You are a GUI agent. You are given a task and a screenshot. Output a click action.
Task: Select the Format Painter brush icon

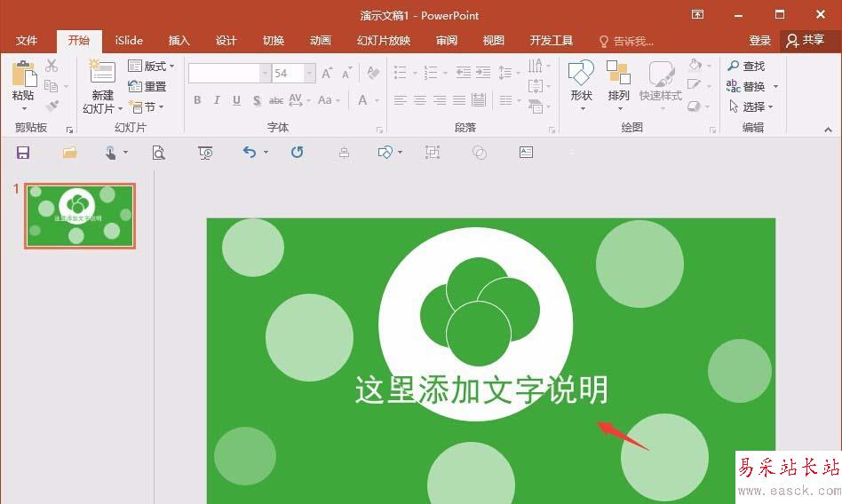pos(52,106)
